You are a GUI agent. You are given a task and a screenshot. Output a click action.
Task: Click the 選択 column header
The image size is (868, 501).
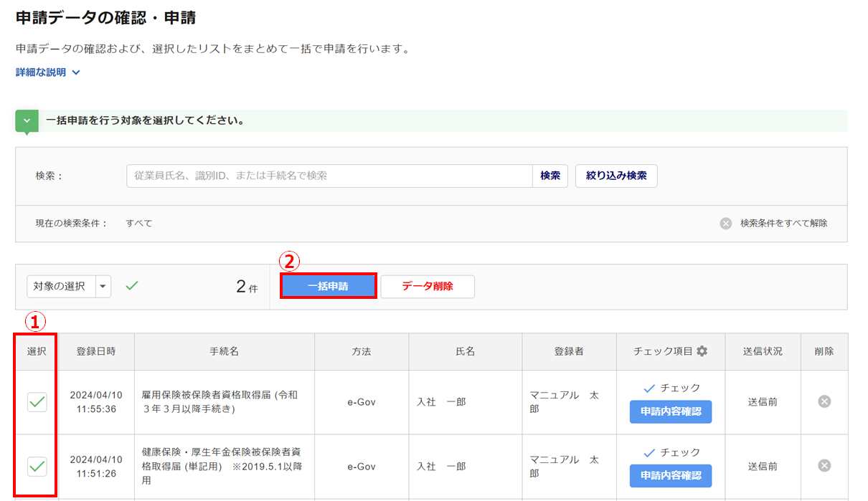[37, 351]
